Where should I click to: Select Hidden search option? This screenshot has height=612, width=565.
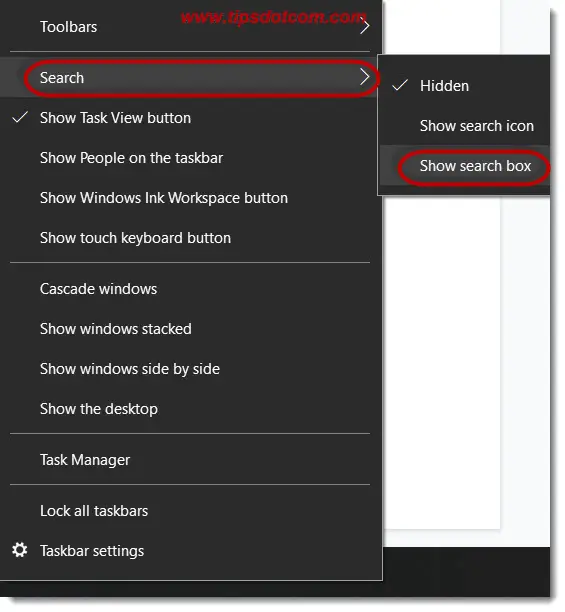tap(464, 86)
